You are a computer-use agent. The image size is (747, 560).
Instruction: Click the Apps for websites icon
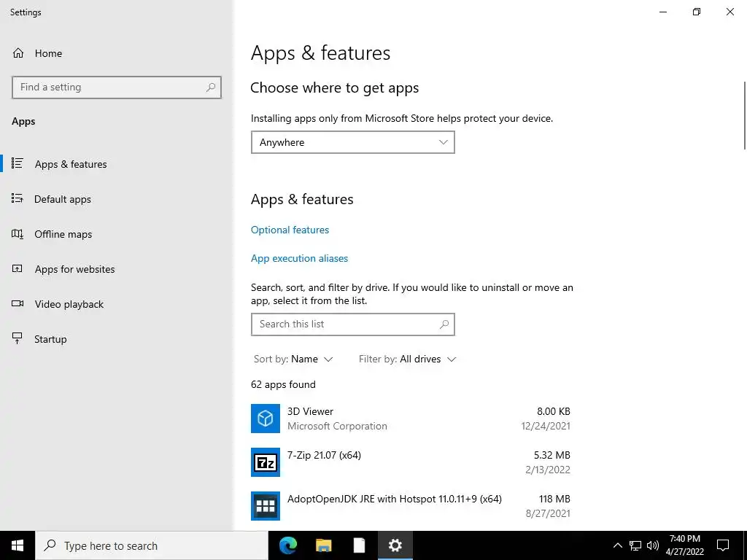click(18, 268)
